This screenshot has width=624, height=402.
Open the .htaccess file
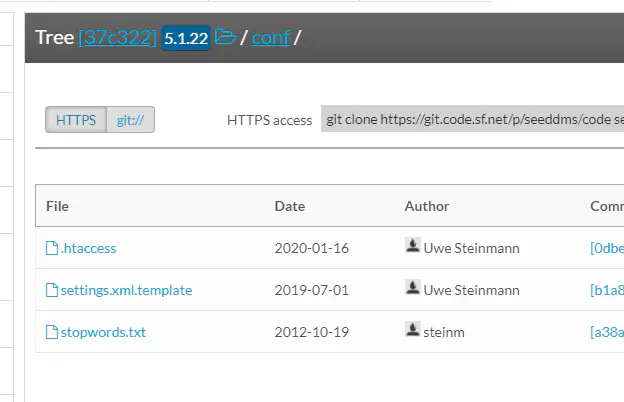pyautogui.click(x=88, y=248)
